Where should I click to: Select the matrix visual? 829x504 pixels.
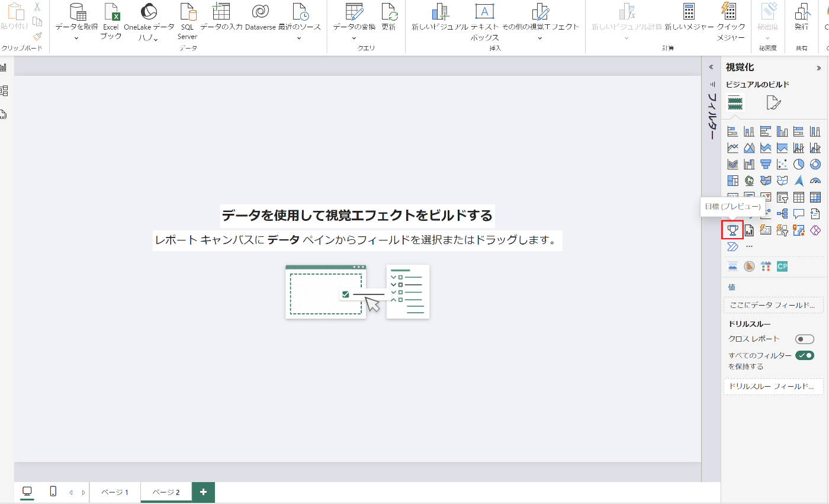(815, 197)
